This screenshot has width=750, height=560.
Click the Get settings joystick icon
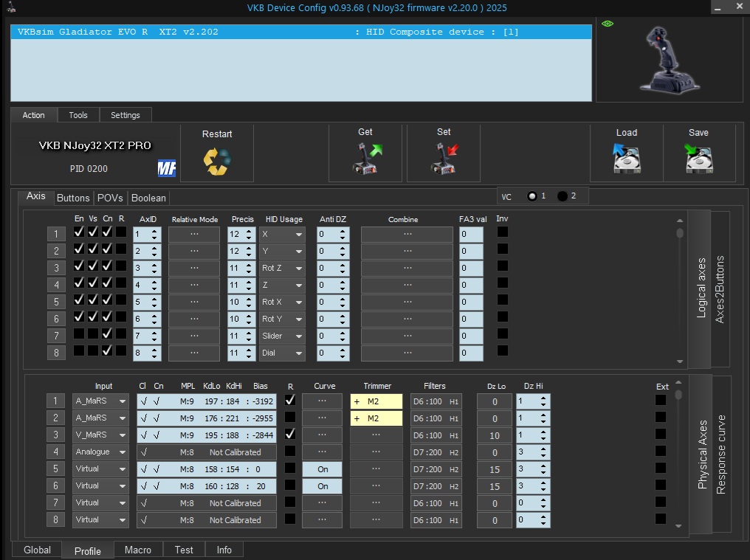coord(367,159)
